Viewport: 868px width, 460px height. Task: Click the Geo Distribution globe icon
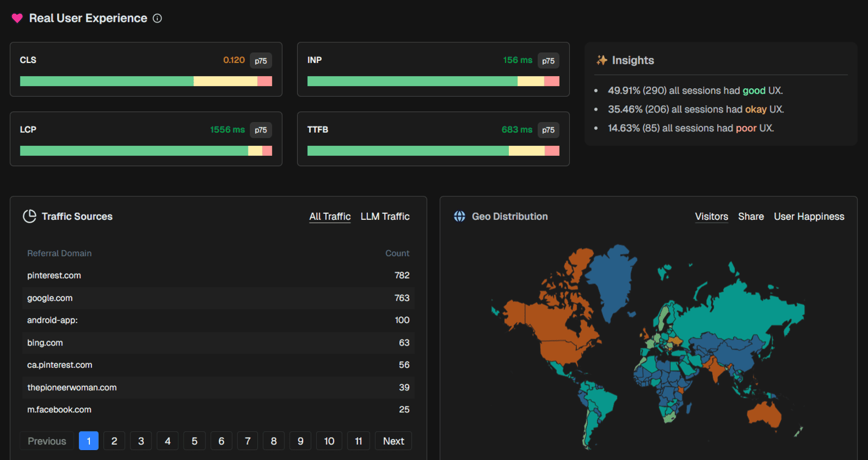point(459,217)
